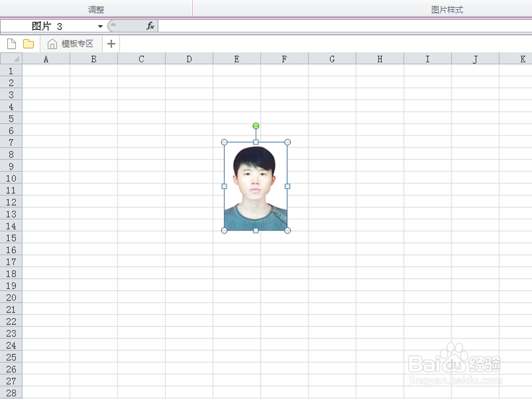532x399 pixels.
Task: Click the 调整 ribbon group label
Action: click(x=96, y=9)
